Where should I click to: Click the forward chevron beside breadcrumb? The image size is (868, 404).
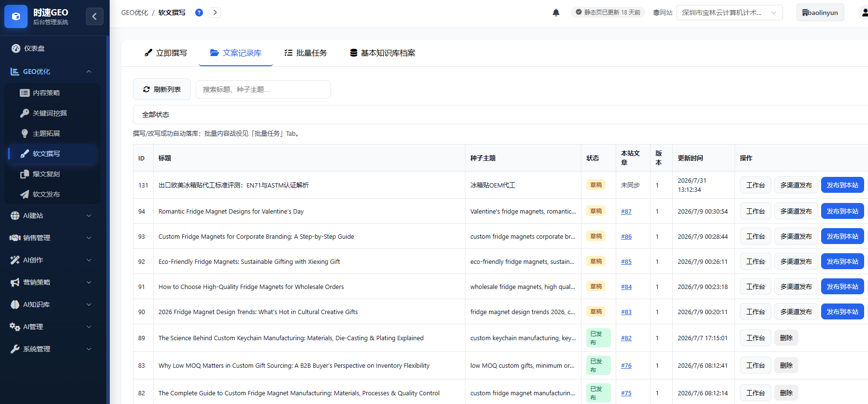click(215, 13)
